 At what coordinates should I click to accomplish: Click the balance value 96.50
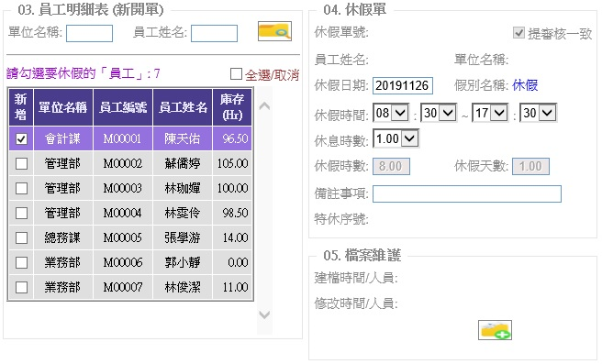coord(235,138)
